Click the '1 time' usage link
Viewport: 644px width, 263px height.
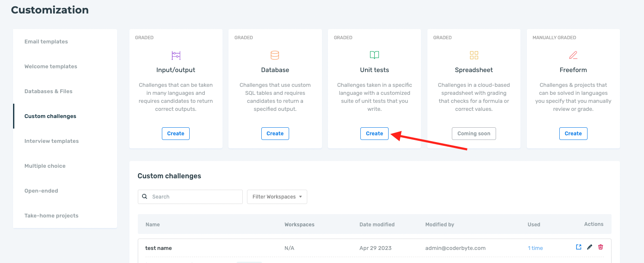click(535, 248)
